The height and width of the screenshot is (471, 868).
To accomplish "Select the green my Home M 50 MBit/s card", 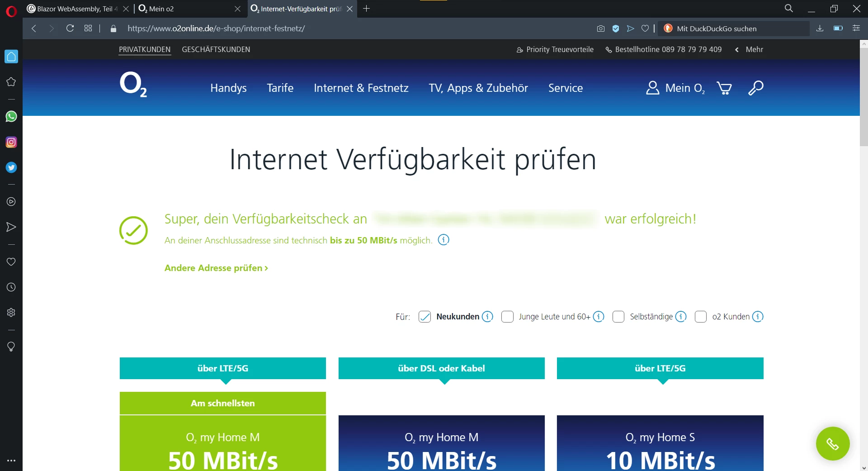I will [x=223, y=443].
